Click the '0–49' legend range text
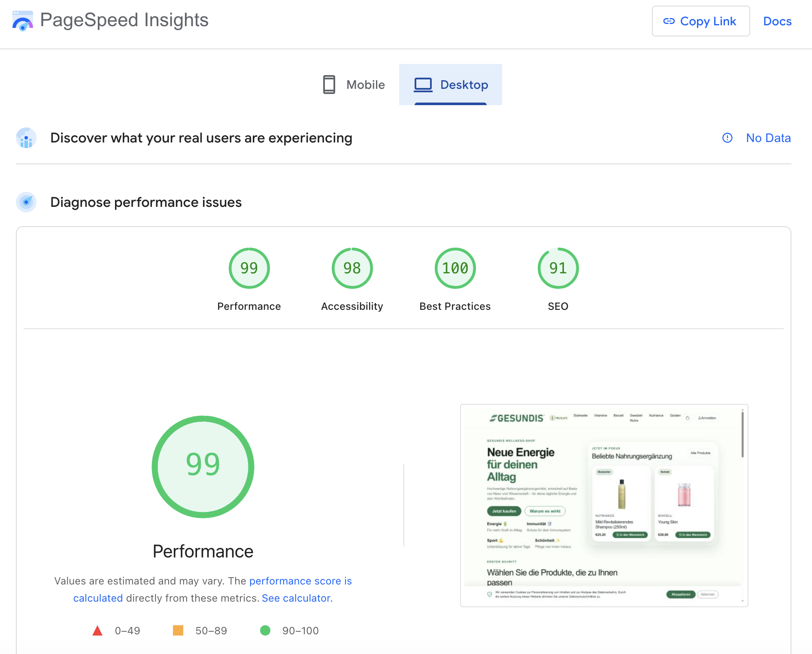812x654 pixels. 127,630
